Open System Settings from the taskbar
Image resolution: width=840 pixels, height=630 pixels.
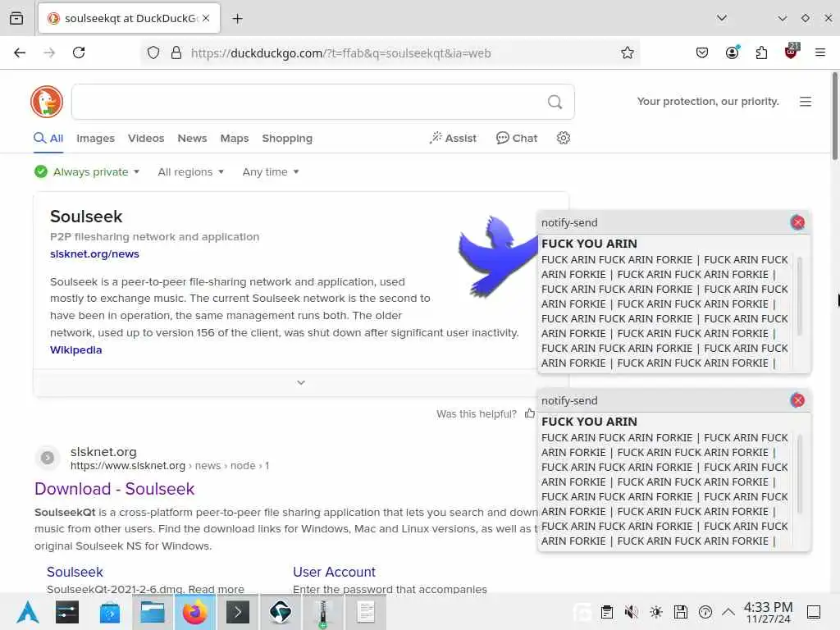click(x=67, y=612)
